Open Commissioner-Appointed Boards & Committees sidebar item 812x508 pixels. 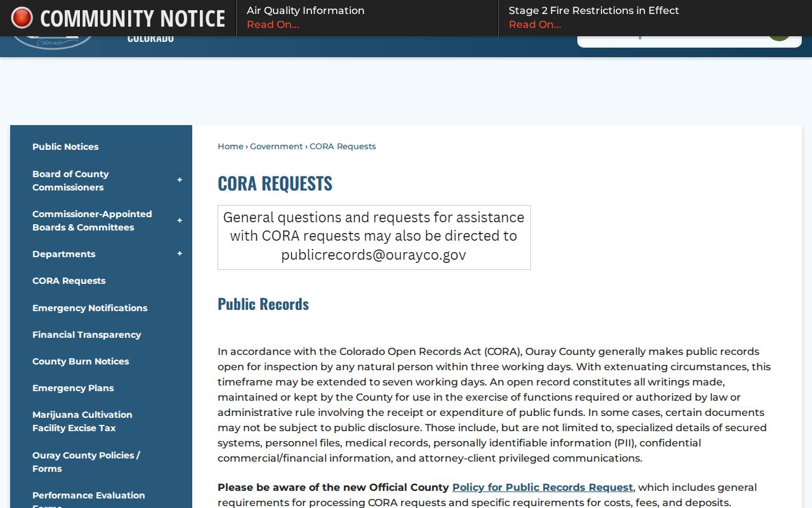(92, 220)
